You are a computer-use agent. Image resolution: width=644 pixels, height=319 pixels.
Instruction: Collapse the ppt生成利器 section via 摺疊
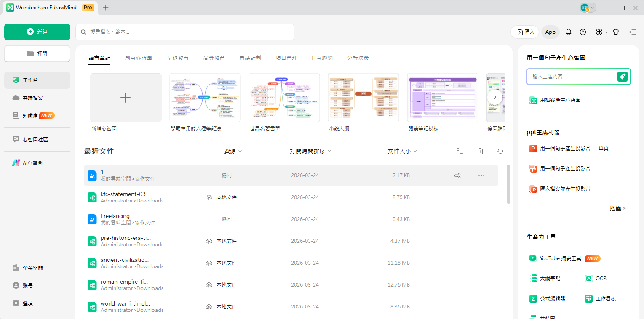[617, 208]
